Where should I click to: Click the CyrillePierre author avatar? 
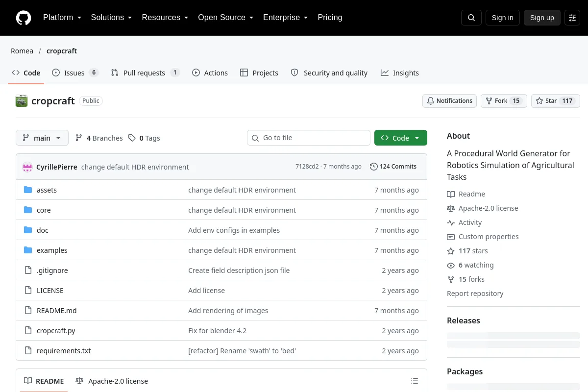click(x=27, y=167)
